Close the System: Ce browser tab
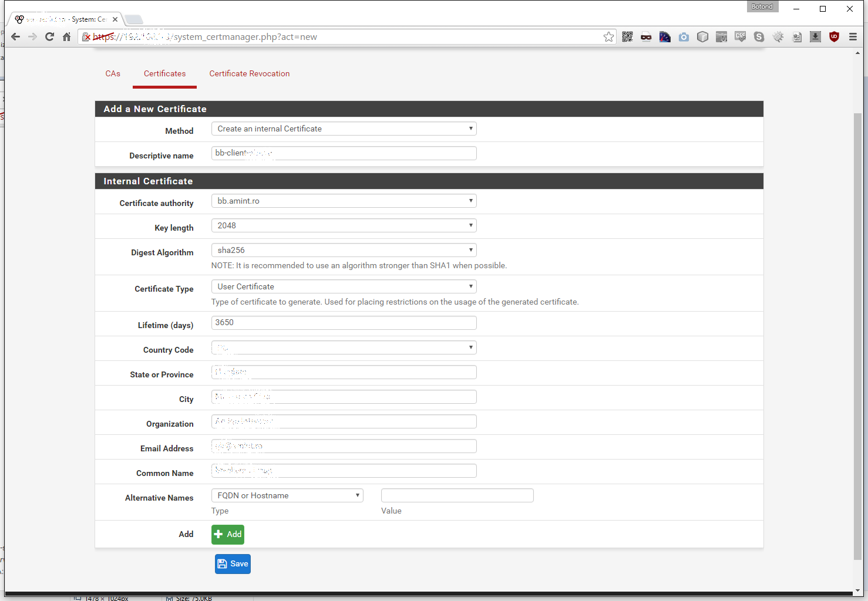 [115, 19]
